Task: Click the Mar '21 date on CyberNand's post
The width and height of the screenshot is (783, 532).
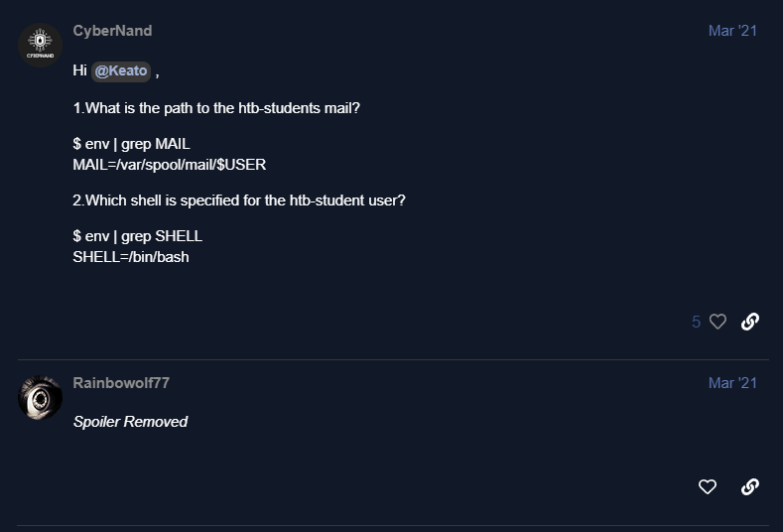Action: coord(732,31)
